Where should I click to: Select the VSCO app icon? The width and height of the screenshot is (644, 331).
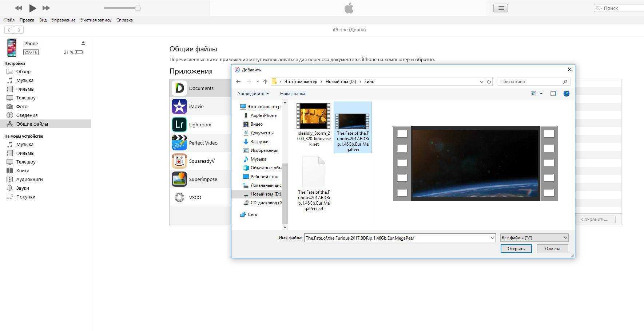click(x=179, y=197)
